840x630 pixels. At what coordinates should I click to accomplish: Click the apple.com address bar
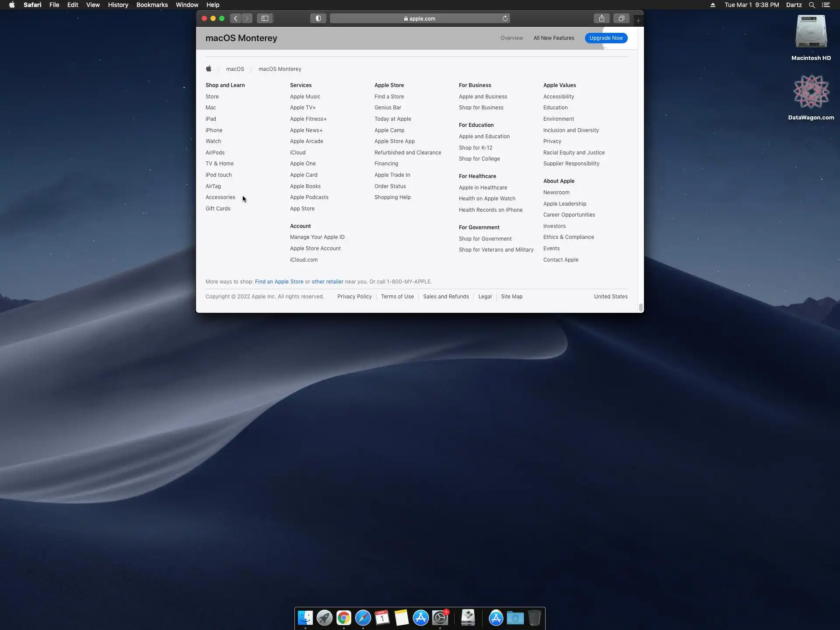419,18
